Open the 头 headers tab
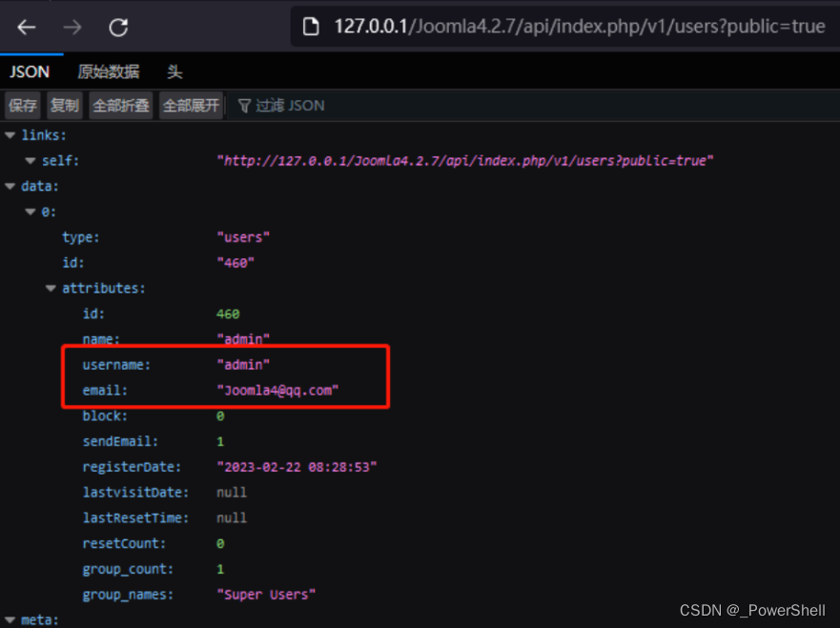 [x=174, y=71]
